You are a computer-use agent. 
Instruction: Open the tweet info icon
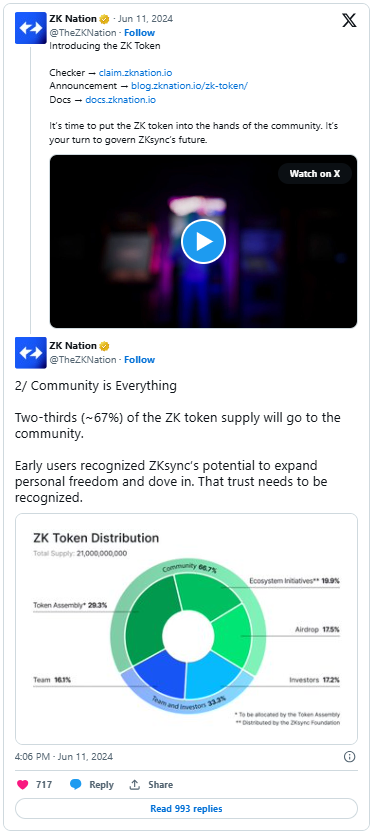350,756
